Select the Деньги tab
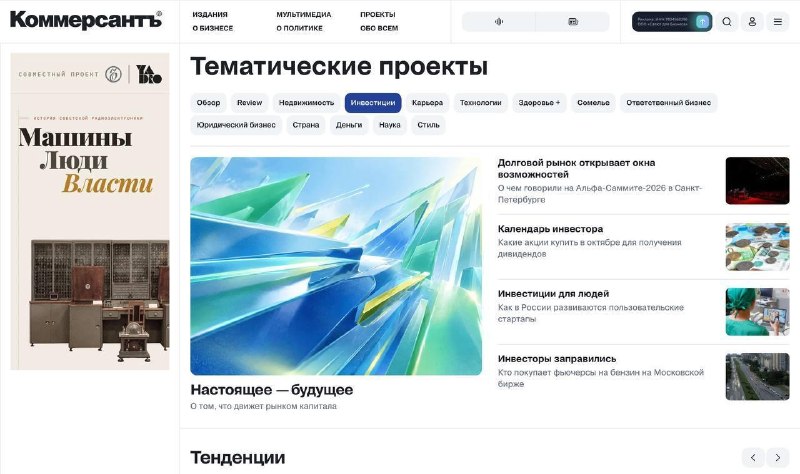Screen dimensions: 800x474 click(349, 125)
